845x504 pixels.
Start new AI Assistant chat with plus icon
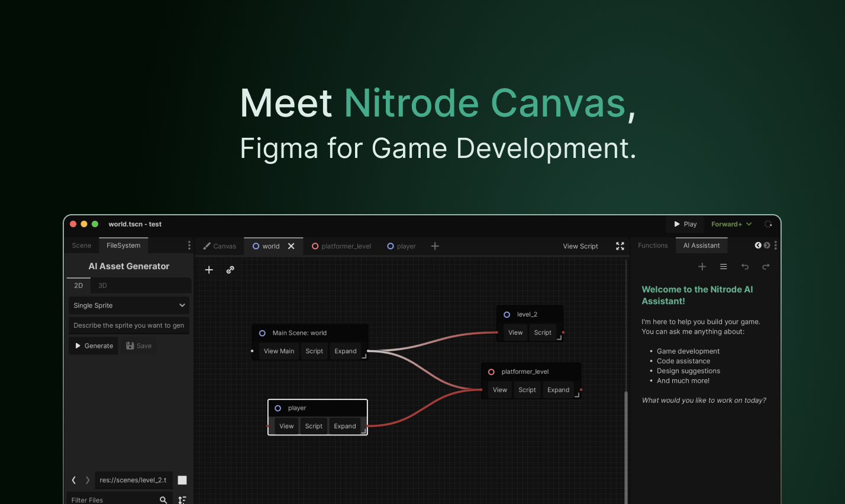pyautogui.click(x=702, y=267)
